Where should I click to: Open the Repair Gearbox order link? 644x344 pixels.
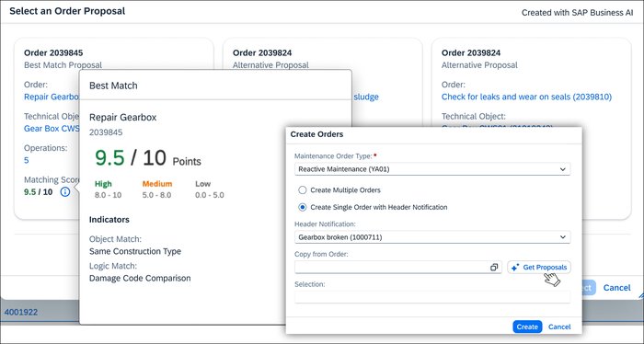pyautogui.click(x=52, y=97)
